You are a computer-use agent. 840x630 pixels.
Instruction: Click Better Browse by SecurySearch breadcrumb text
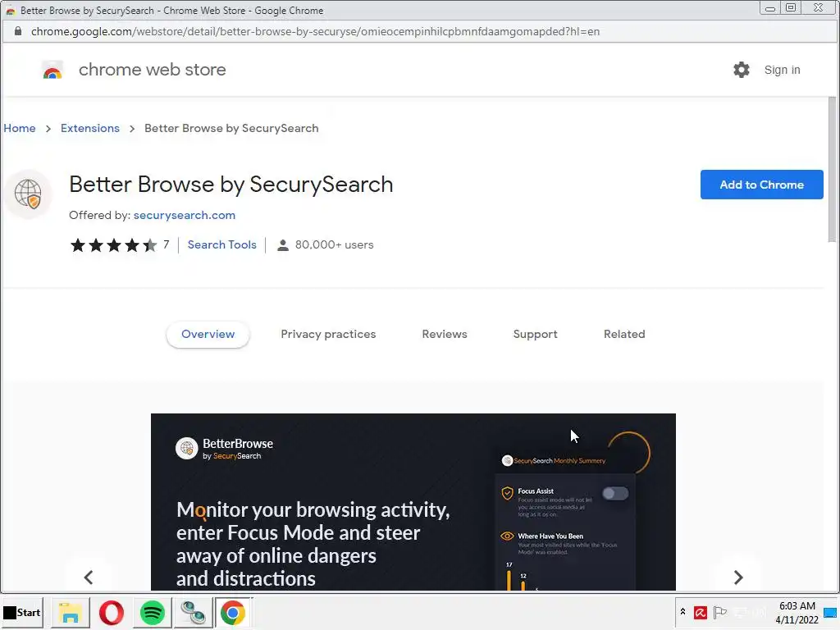(231, 129)
